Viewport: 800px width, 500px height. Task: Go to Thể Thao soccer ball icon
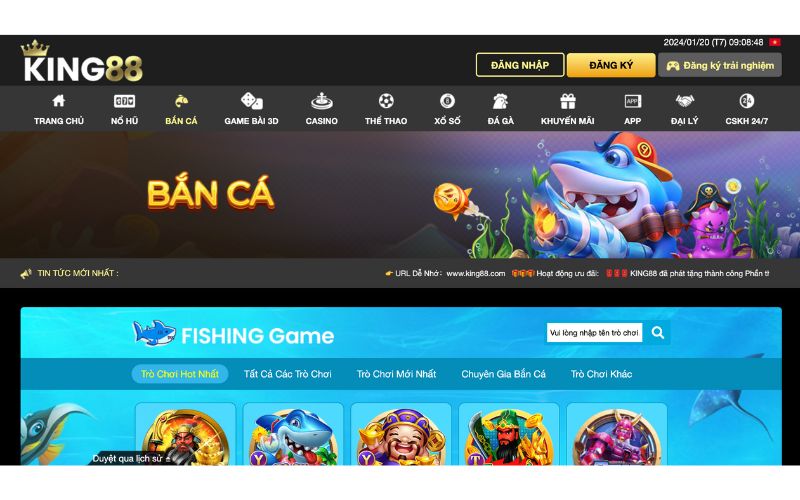386,101
